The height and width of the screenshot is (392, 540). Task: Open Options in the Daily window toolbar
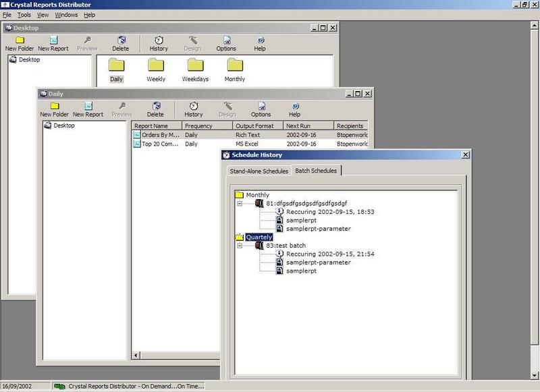click(261, 109)
